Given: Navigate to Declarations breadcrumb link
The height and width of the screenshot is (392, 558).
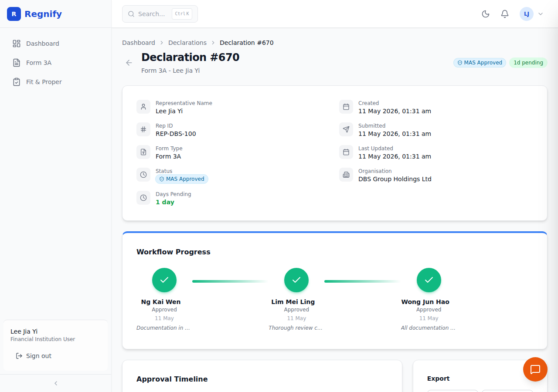Looking at the screenshot, I should coord(187,43).
